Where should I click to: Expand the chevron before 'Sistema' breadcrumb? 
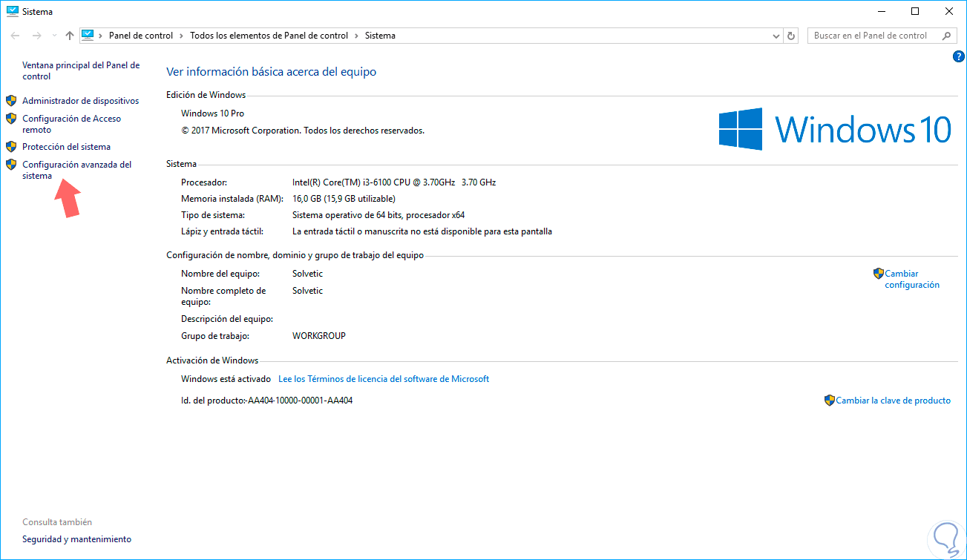click(356, 36)
